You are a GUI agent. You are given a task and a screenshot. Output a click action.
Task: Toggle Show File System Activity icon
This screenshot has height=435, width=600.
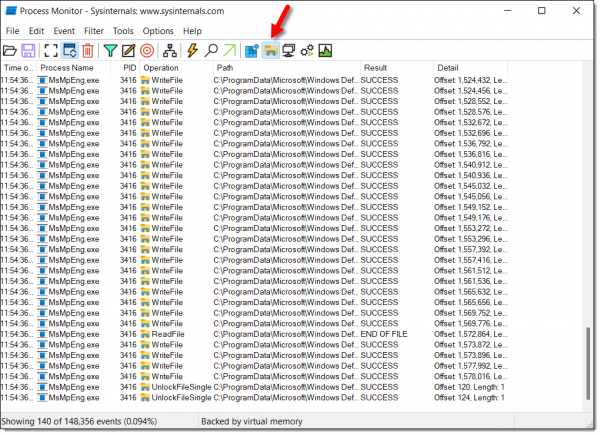pos(271,51)
